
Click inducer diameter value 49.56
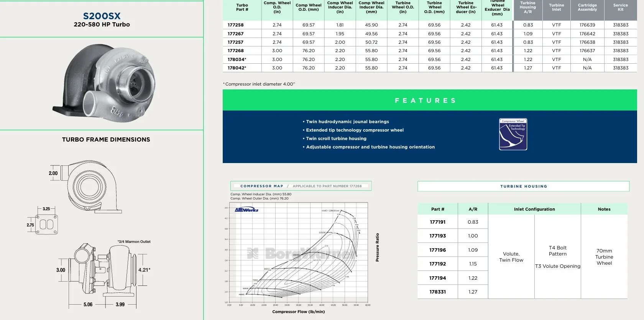[x=371, y=34]
